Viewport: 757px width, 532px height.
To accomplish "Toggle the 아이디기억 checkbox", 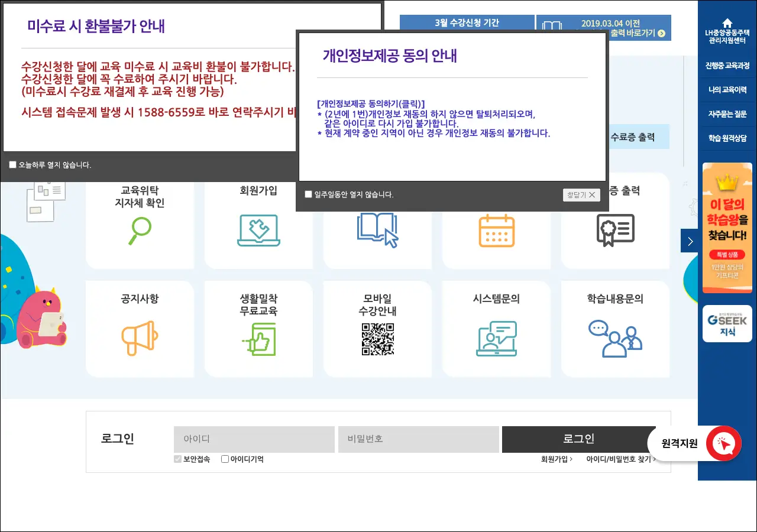I will [x=225, y=459].
